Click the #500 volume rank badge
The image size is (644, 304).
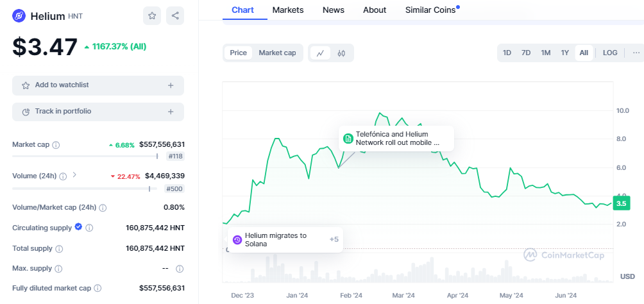pos(174,189)
